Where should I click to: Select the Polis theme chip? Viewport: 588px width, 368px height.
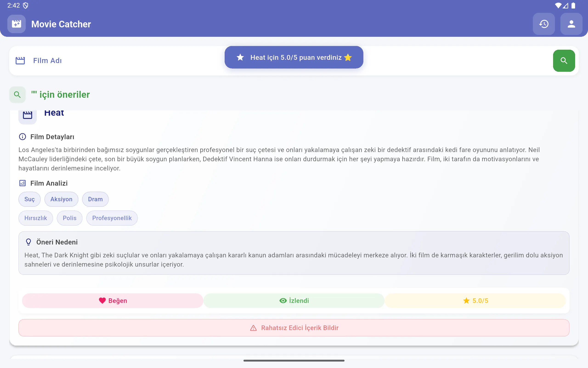coord(70,218)
